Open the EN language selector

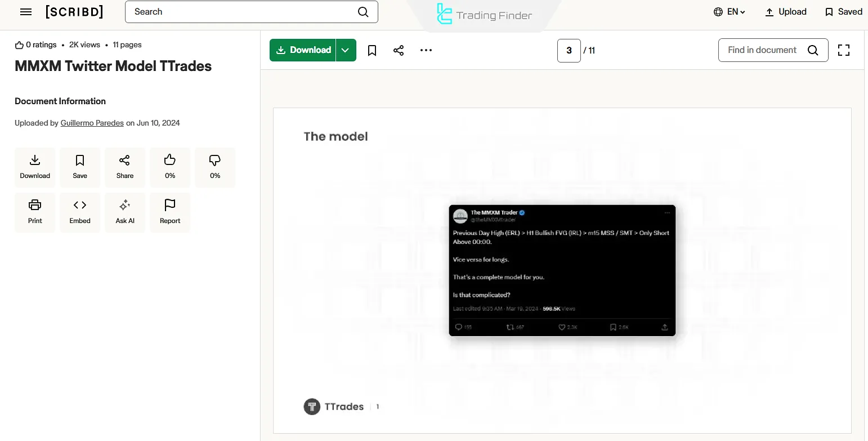(730, 11)
